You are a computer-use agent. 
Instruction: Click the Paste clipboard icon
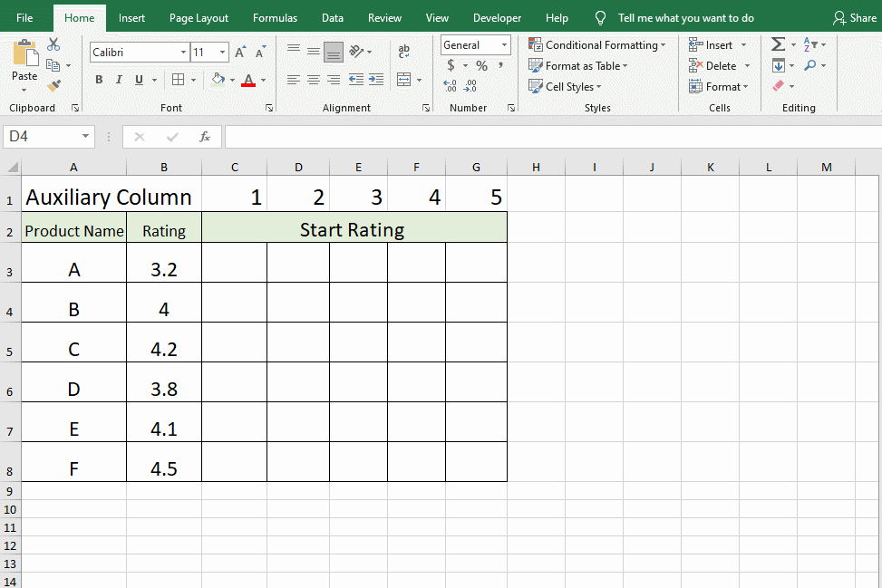pyautogui.click(x=24, y=53)
